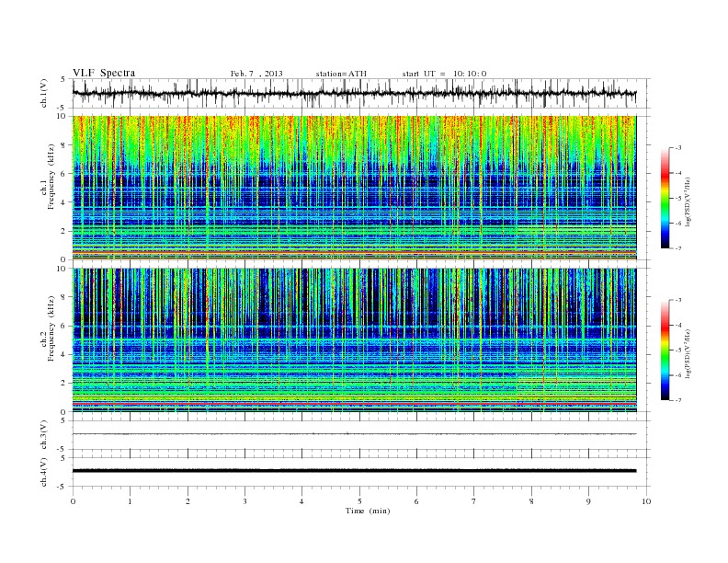Click the 'VLF Spectra' plot title
Viewport: 728px width, 563px height.
pos(104,73)
